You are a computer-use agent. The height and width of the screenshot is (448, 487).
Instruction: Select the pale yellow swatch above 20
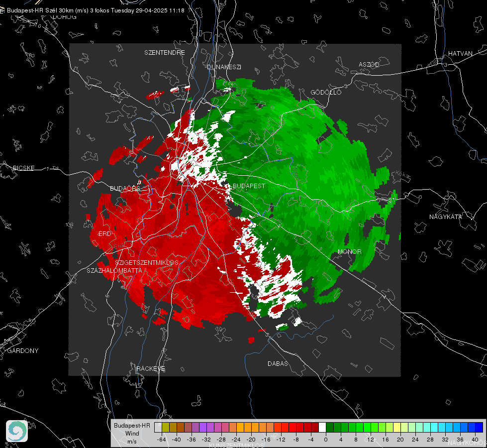pos(397,427)
